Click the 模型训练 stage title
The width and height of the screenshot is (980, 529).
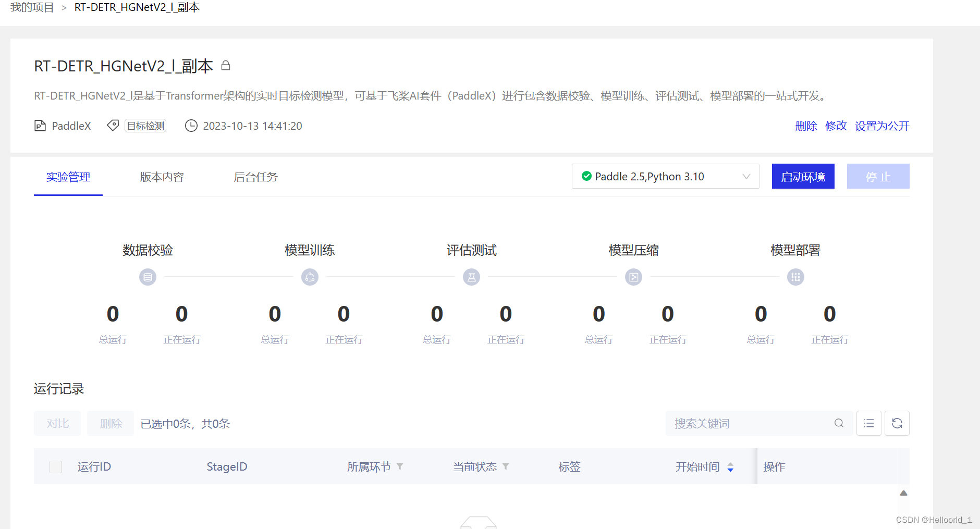310,250
